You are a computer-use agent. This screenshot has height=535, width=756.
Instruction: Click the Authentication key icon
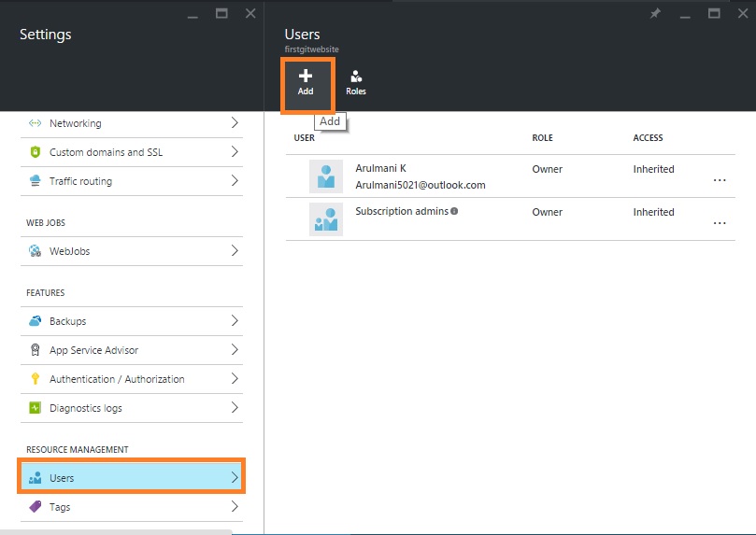pos(36,379)
